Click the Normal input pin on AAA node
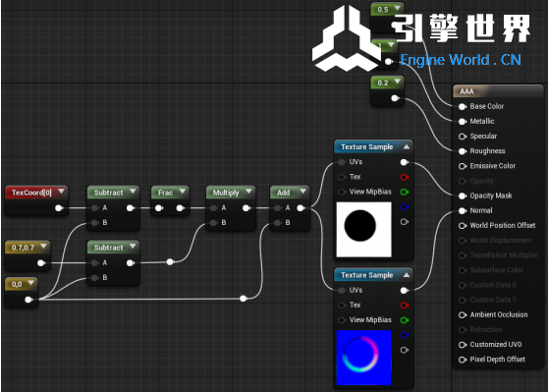Screen dimensions: 548x392 463,210
